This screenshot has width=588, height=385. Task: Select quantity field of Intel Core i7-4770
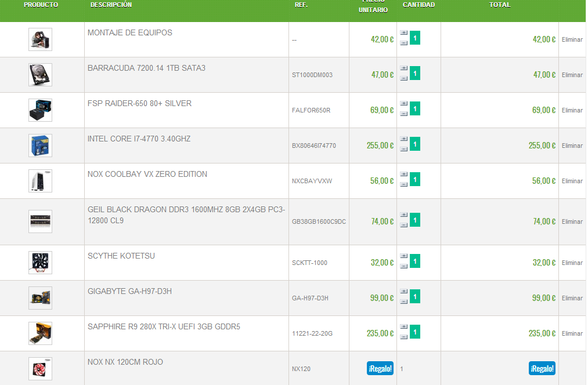click(x=415, y=144)
